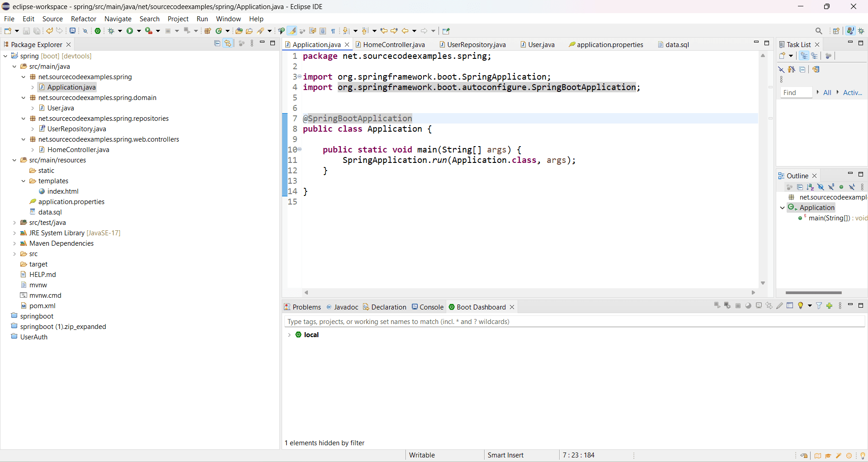Click New Task icon in Task List
The width and height of the screenshot is (868, 462).
(x=783, y=56)
